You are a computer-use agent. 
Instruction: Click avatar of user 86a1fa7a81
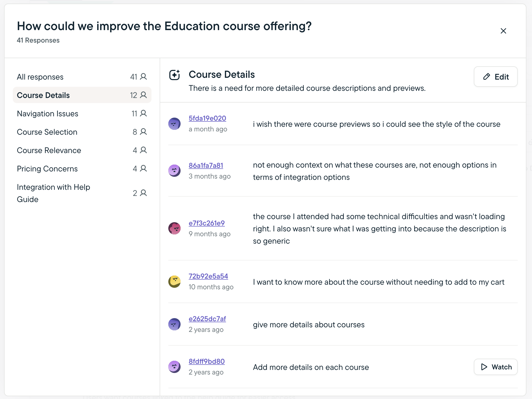coord(174,171)
